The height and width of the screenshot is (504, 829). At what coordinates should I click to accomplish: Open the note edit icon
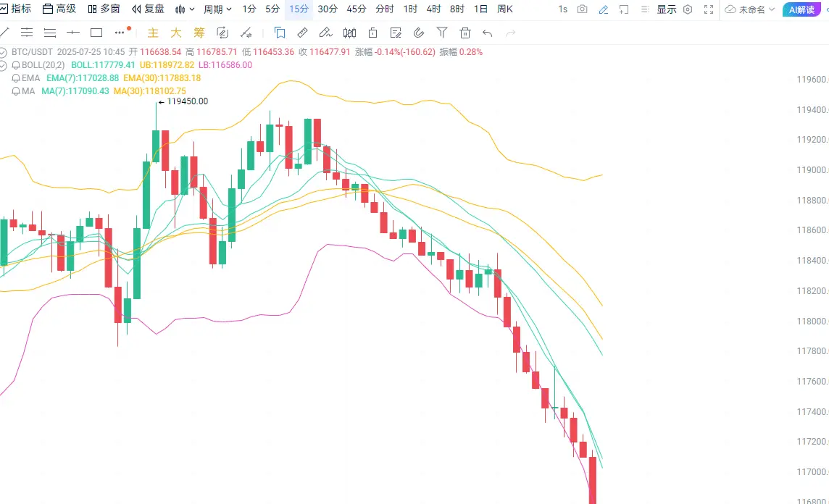396,33
